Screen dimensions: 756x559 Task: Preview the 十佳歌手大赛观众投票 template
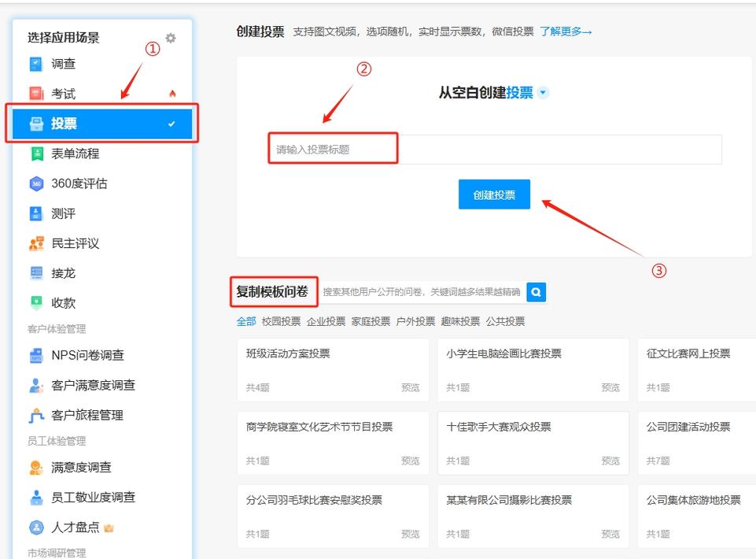pos(611,461)
